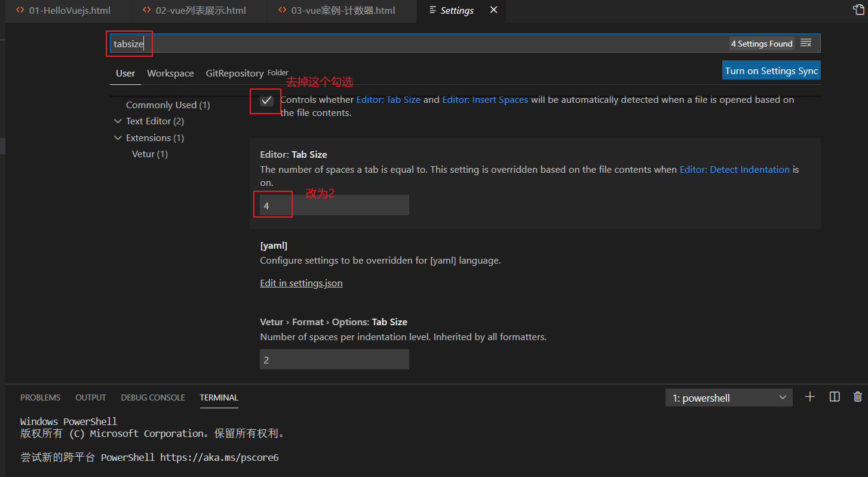Click the Editor: Tab Size setting title
The height and width of the screenshot is (477, 868).
coord(293,154)
